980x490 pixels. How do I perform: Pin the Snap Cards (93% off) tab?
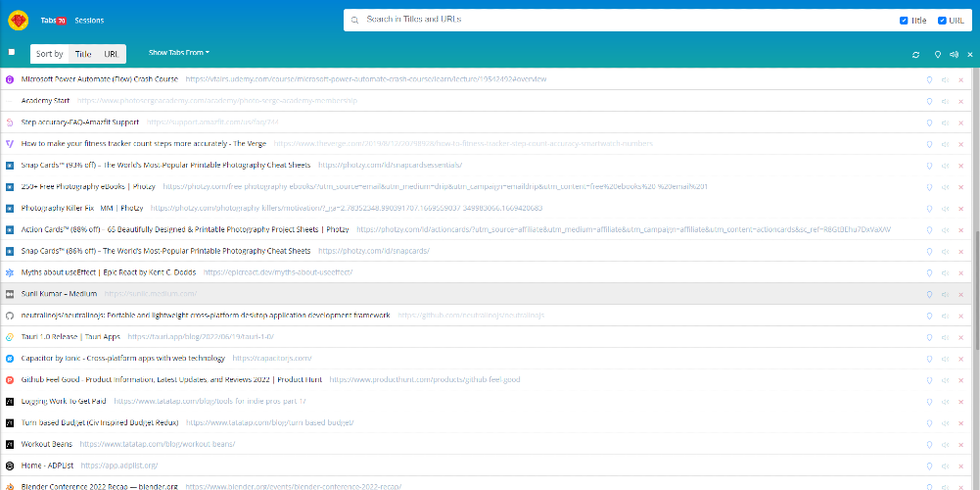(x=929, y=166)
